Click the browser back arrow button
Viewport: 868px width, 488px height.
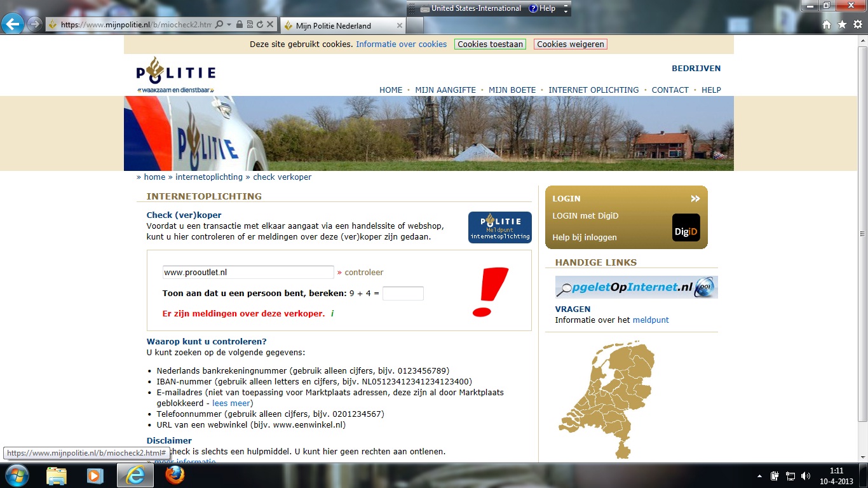pos(13,25)
